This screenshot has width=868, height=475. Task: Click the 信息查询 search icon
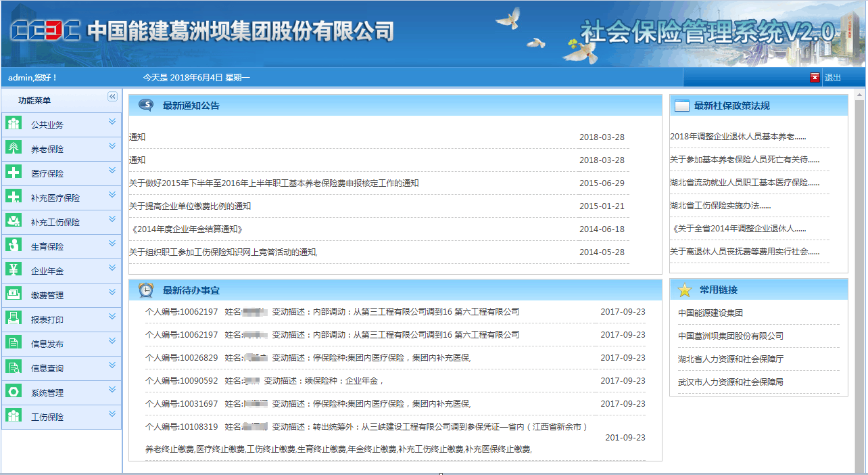click(14, 367)
